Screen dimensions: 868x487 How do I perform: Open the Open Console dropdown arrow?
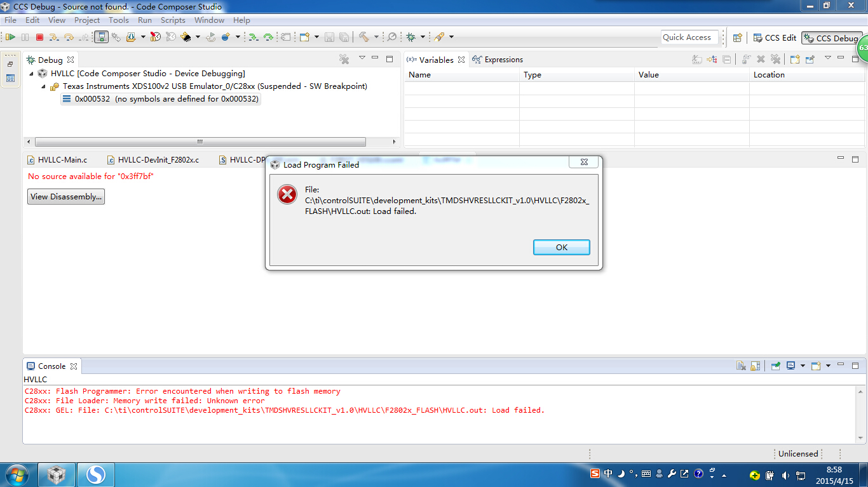coord(828,366)
